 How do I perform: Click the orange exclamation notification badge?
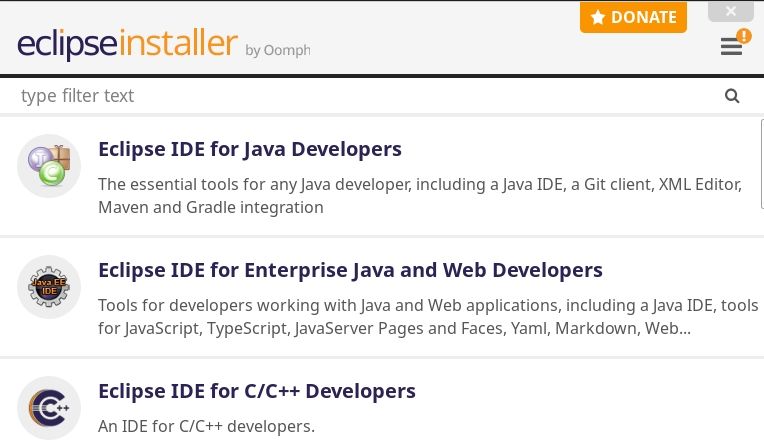(x=743, y=36)
